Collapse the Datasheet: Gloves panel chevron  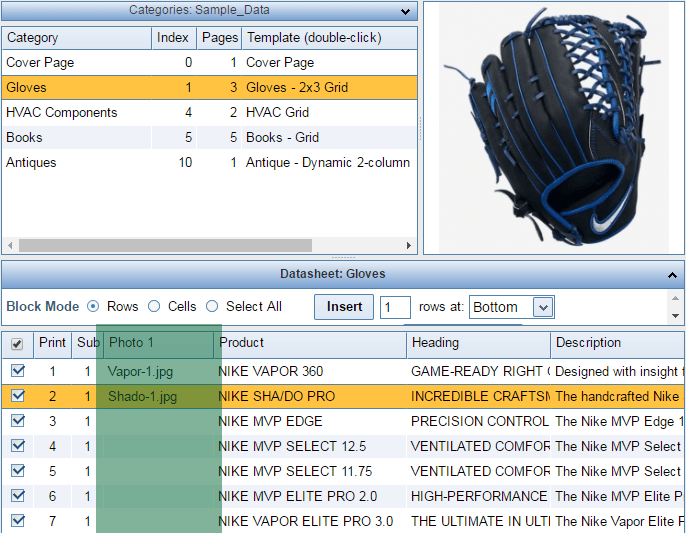pyautogui.click(x=672, y=275)
